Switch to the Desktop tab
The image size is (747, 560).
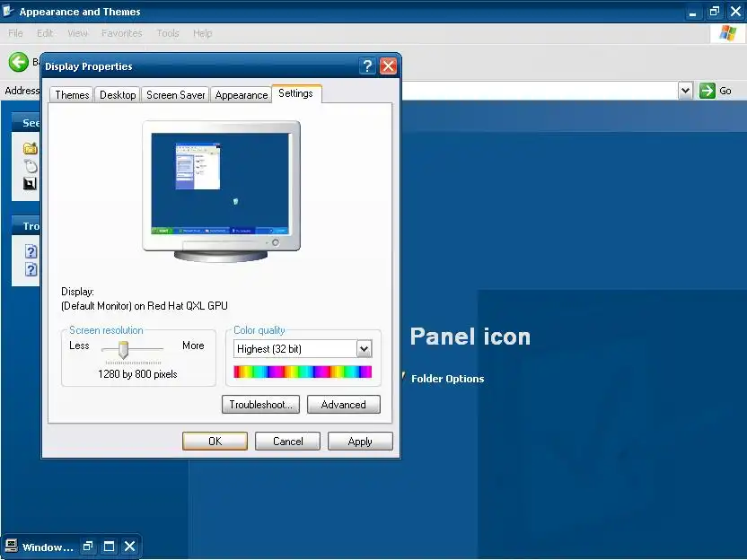118,95
